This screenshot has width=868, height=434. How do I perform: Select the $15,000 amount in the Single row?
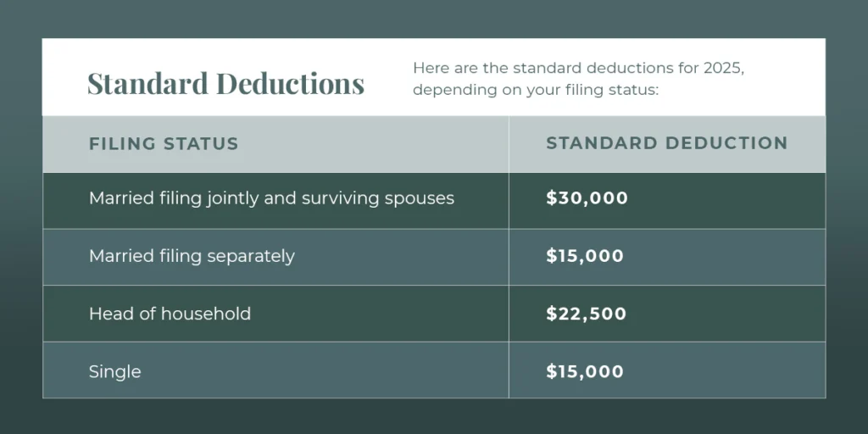click(x=585, y=371)
